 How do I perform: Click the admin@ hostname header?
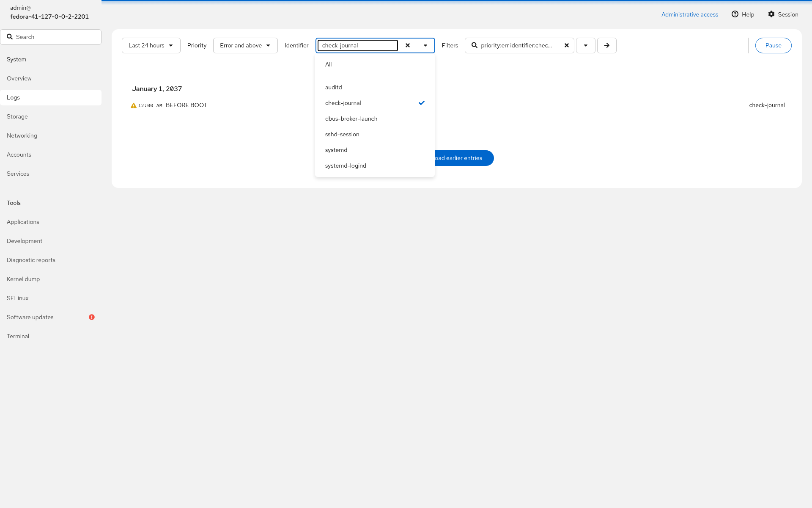click(49, 12)
